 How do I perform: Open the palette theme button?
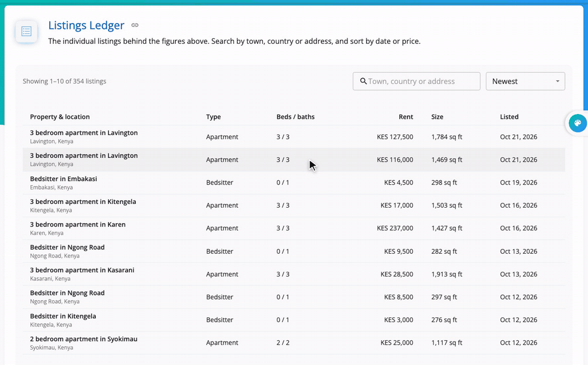577,123
